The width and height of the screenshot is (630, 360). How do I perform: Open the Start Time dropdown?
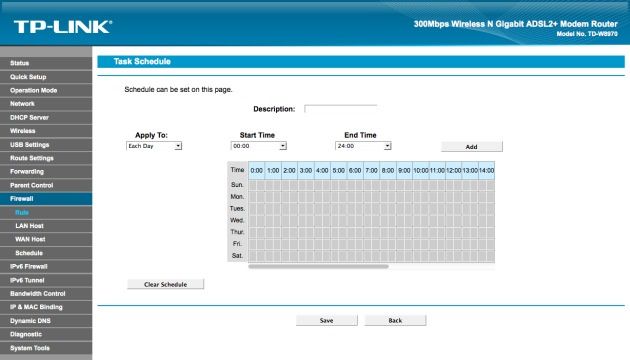pyautogui.click(x=259, y=146)
